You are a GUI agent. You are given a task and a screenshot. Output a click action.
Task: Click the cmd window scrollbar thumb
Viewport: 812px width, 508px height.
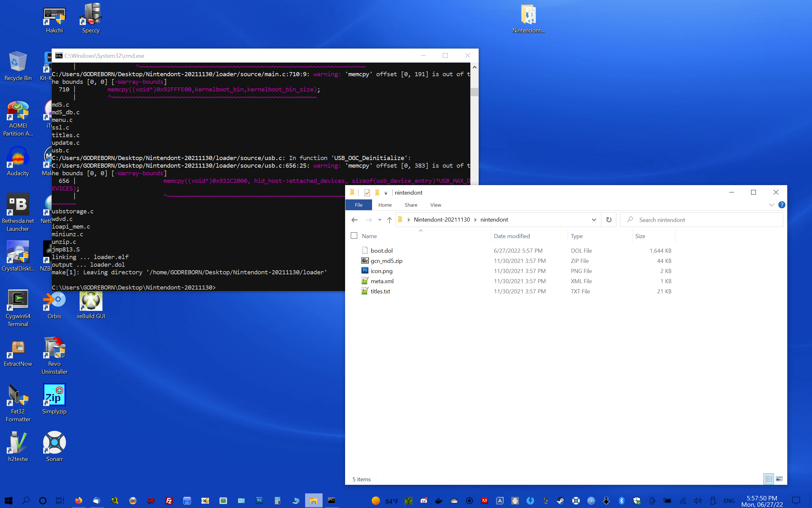click(x=474, y=92)
